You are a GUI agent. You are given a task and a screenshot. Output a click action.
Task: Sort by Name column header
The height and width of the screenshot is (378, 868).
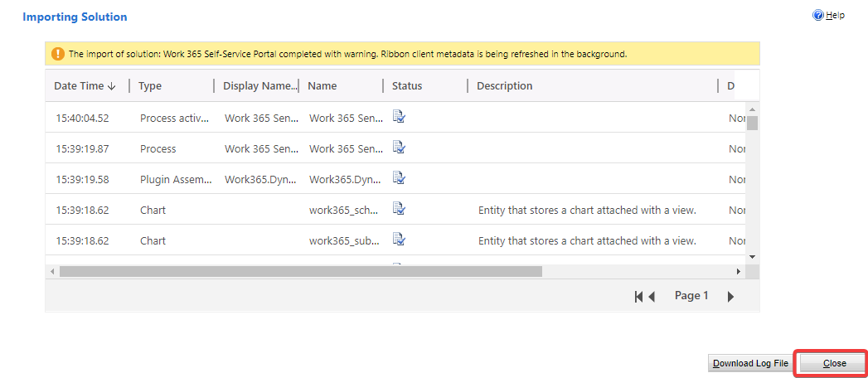point(322,85)
